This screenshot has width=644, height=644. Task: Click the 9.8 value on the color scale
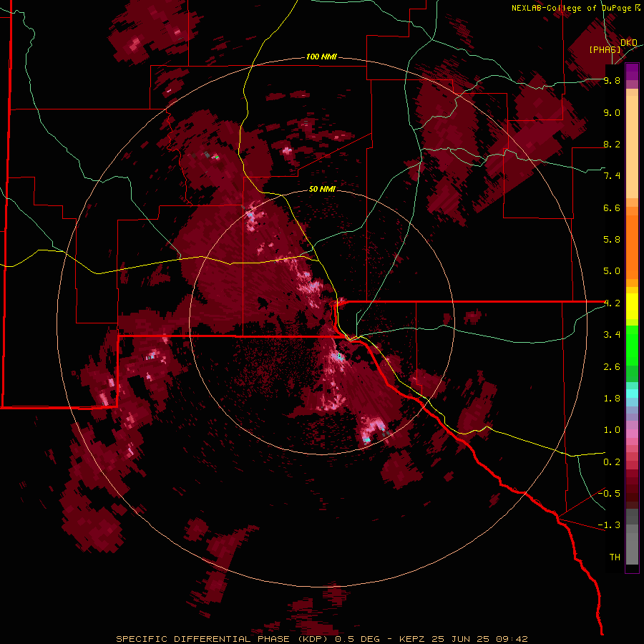click(612, 80)
